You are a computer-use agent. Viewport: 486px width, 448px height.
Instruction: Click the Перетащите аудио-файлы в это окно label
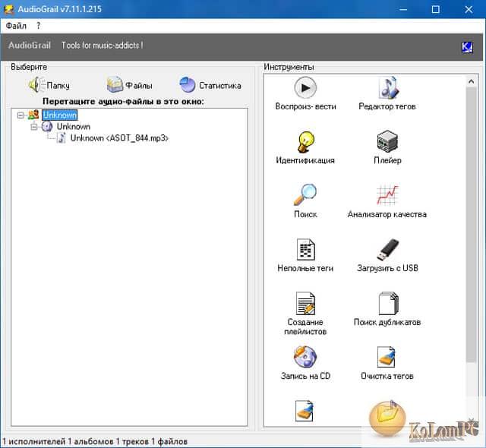click(x=123, y=101)
